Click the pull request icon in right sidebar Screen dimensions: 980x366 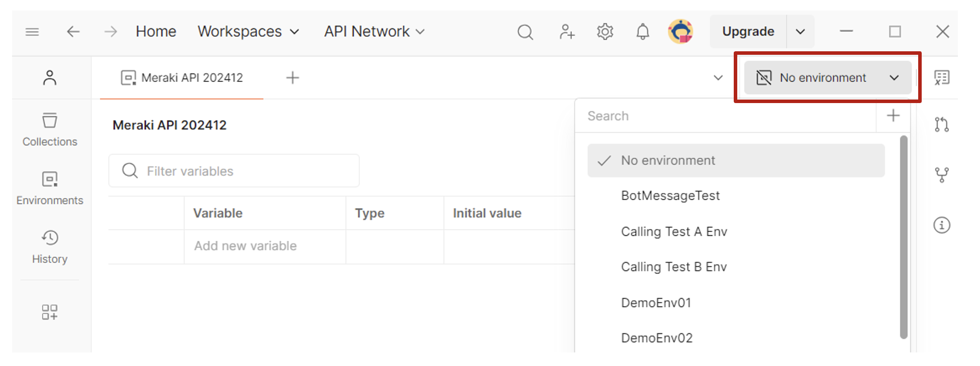[x=941, y=124]
